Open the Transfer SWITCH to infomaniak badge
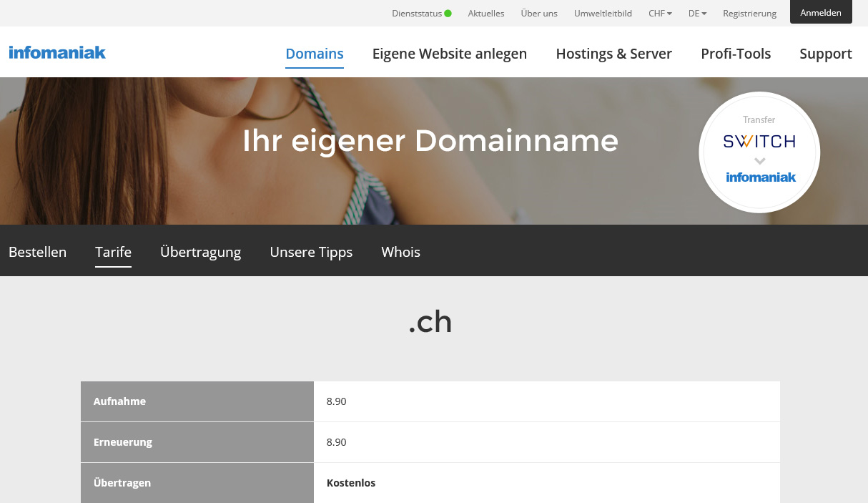The width and height of the screenshot is (868, 503). click(759, 152)
